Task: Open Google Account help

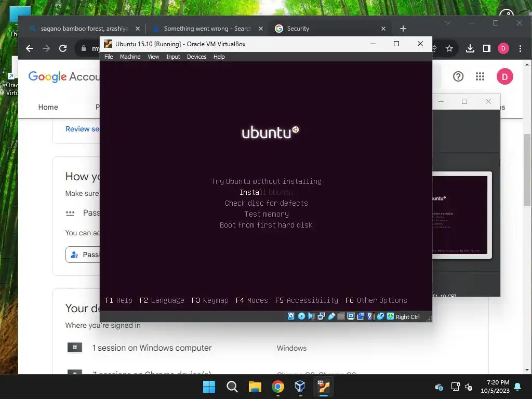Action: point(458,76)
